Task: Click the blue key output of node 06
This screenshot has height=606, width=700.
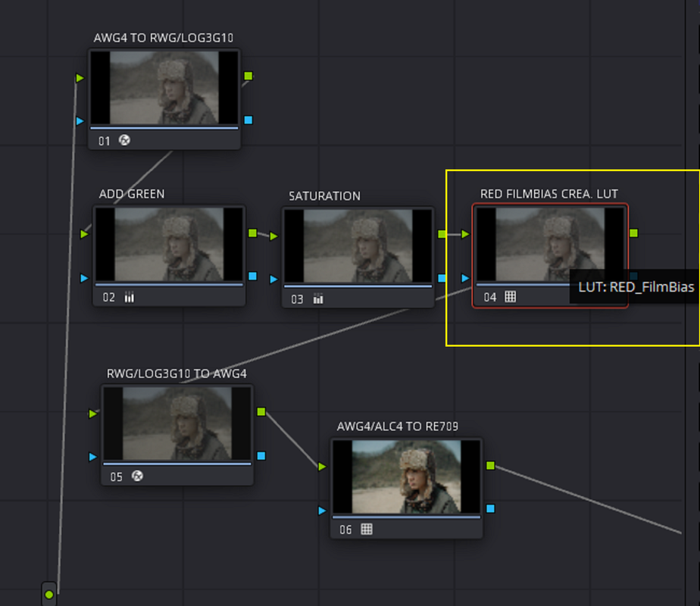Action: pyautogui.click(x=491, y=509)
